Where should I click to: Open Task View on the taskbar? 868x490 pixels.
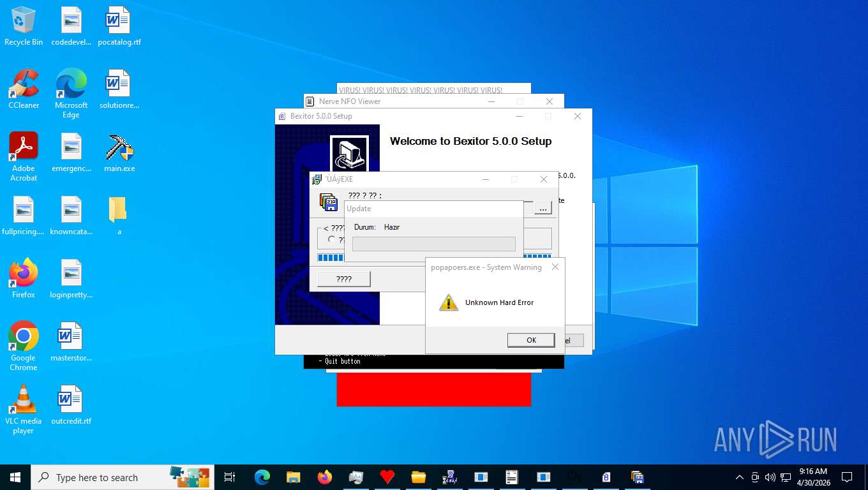coord(230,477)
